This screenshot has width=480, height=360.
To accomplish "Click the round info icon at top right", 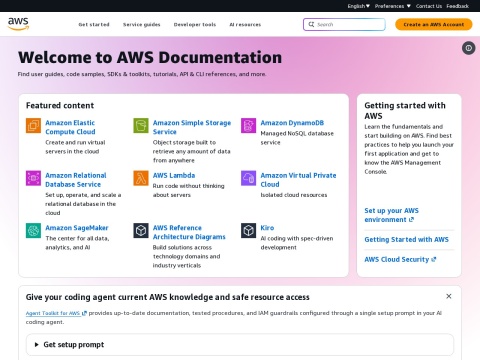I will tap(469, 48).
